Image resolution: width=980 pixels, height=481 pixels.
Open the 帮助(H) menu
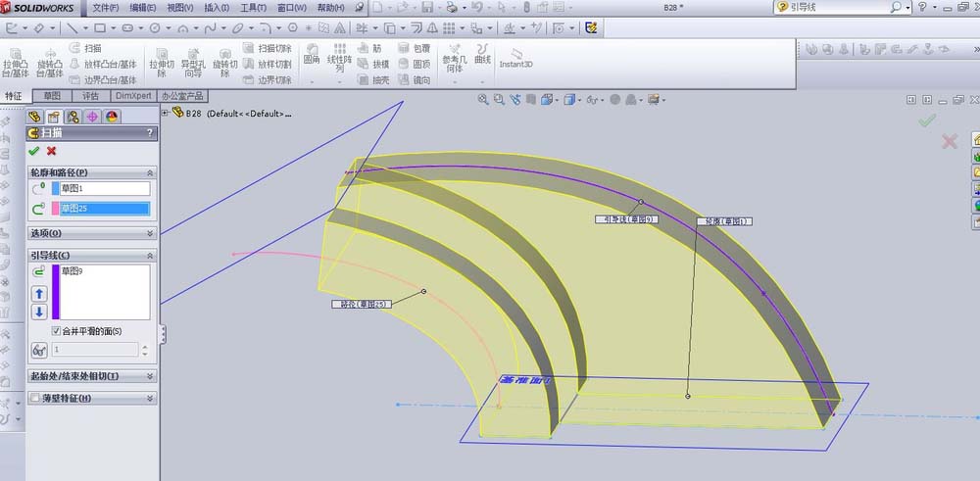(330, 8)
